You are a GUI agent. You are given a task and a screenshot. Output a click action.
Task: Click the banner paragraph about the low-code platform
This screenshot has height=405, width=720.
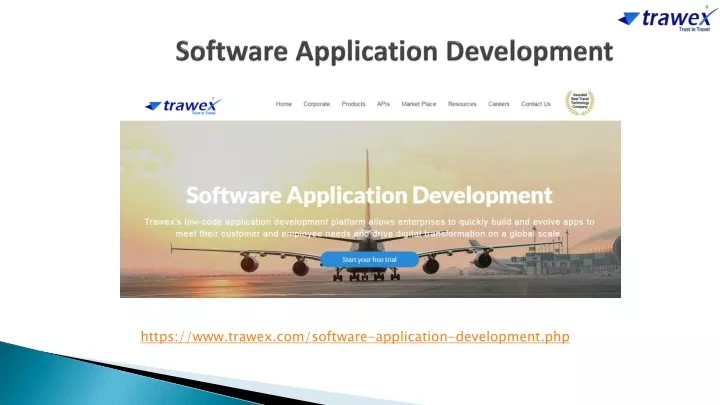(x=369, y=228)
